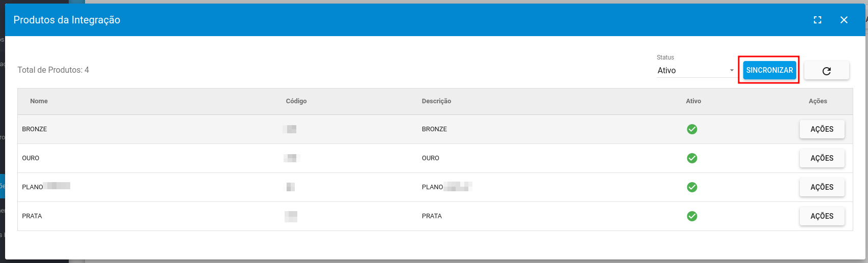The width and height of the screenshot is (868, 263).
Task: Click the green active check for PLANO row
Action: (x=692, y=187)
